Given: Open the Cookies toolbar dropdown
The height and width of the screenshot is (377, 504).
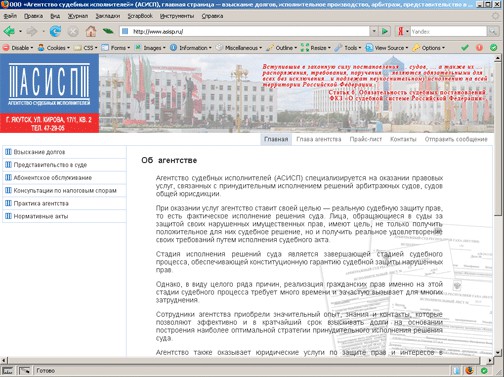Looking at the screenshot, I should coord(54,48).
